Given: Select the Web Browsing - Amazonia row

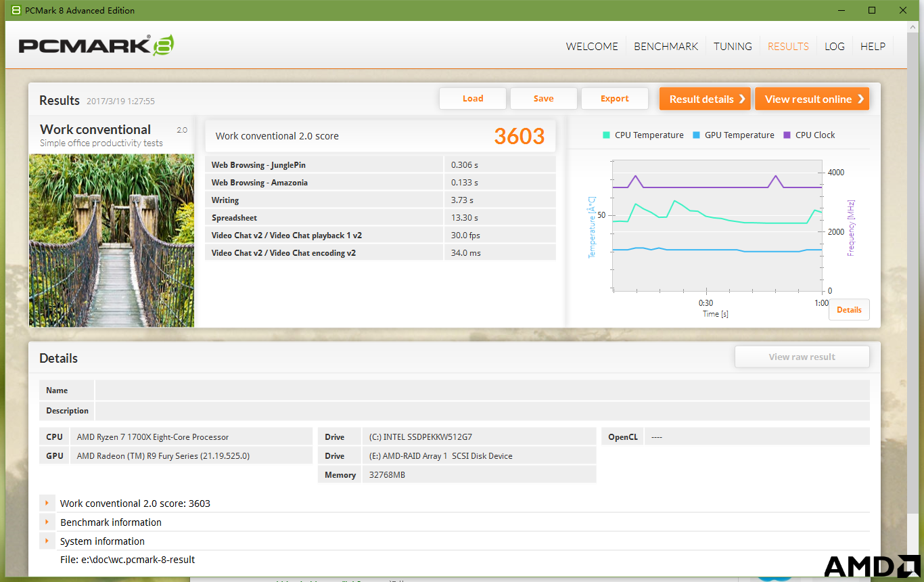Looking at the screenshot, I should tap(380, 182).
